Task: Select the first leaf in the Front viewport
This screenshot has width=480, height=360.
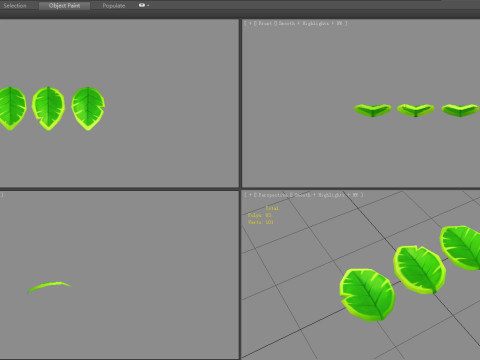Action: pos(373,110)
